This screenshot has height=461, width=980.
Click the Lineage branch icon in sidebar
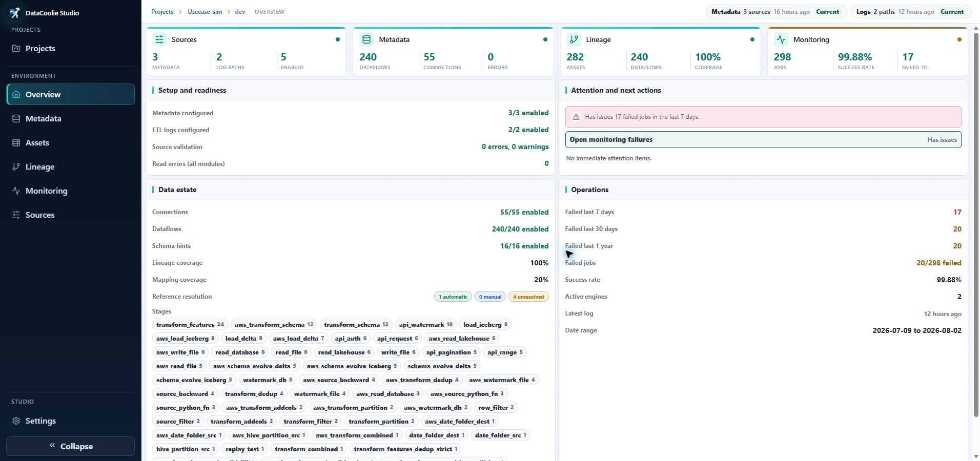coord(16,167)
